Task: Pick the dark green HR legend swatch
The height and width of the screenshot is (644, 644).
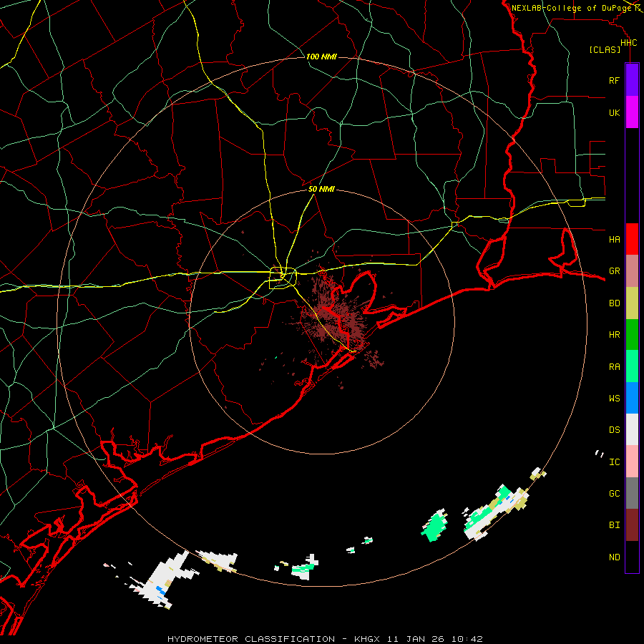Action: [x=632, y=335]
